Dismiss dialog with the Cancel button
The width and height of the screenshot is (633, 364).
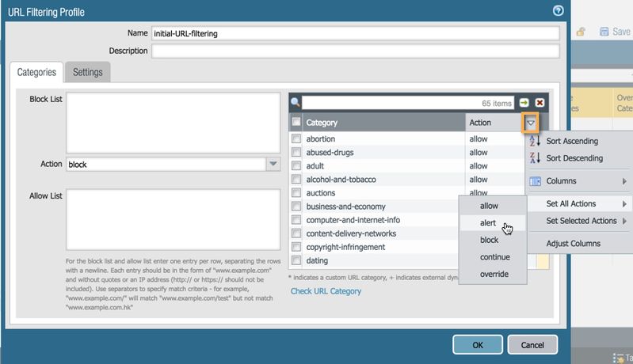pos(532,345)
